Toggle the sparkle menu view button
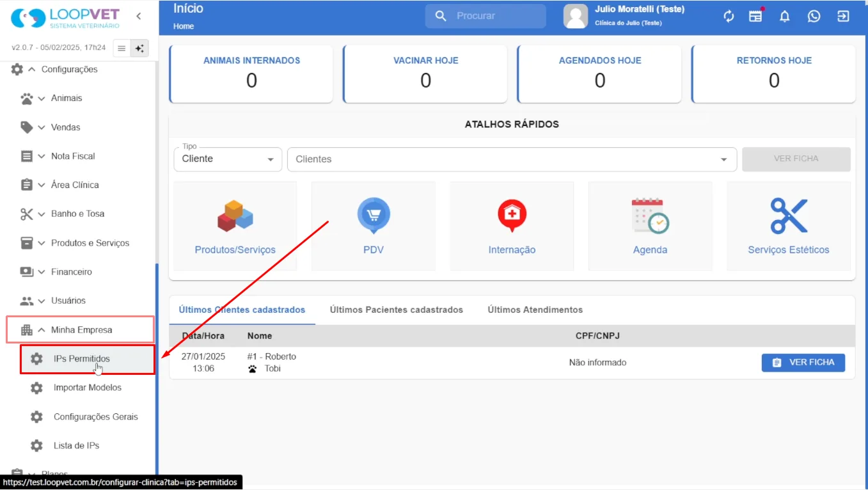868x490 pixels. click(139, 48)
